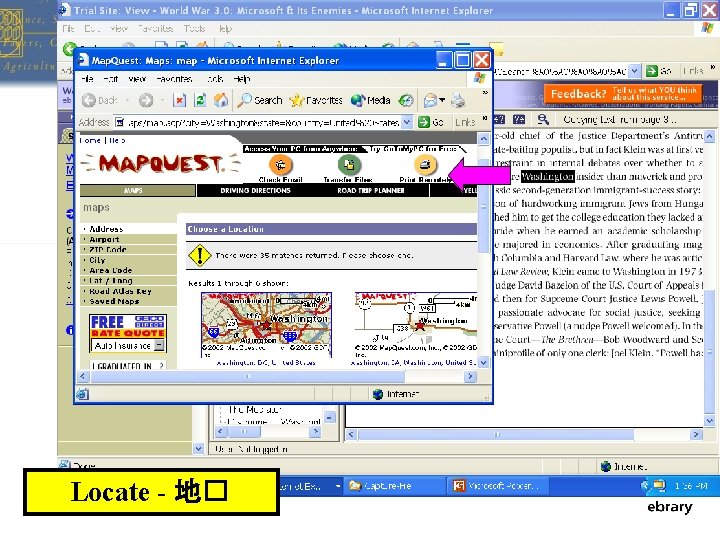Click Back button in MapQuest window

[x=100, y=100]
